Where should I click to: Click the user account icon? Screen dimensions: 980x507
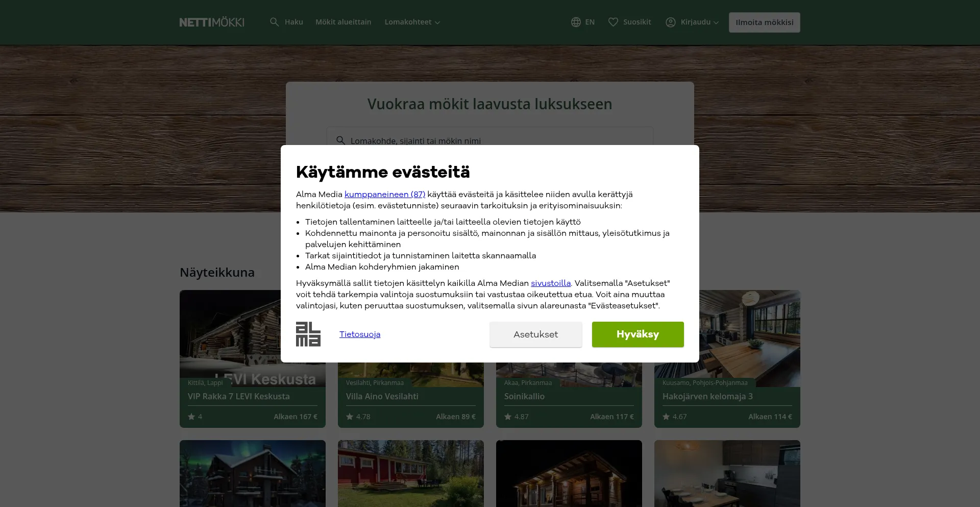670,22
